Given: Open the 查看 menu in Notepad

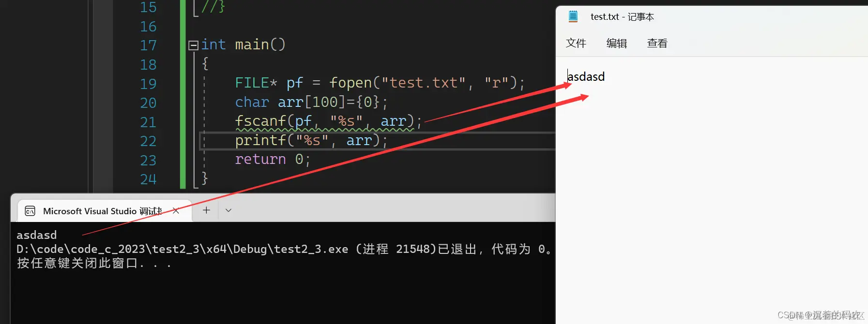Looking at the screenshot, I should (x=657, y=43).
